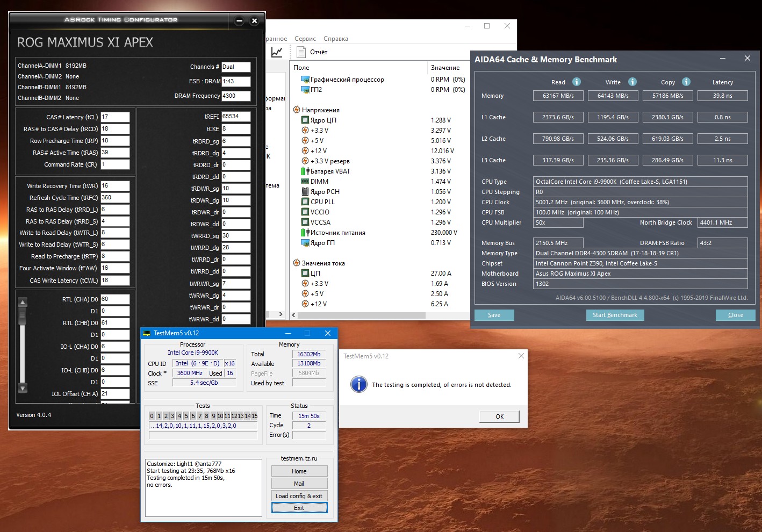The height and width of the screenshot is (532, 762).
Task: Click the ASRock scrollbar up arrow
Action: coord(23,303)
